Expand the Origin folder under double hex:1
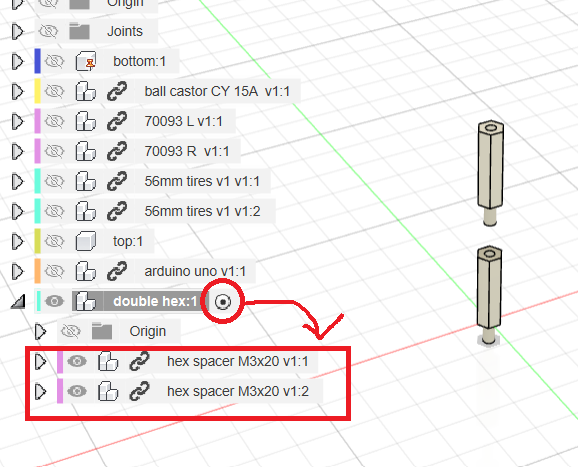The height and width of the screenshot is (467, 578). 40,332
